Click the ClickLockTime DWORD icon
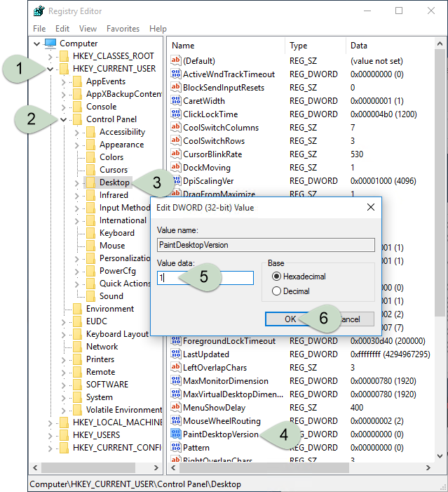Screen dimensions: 448x492 [x=175, y=114]
